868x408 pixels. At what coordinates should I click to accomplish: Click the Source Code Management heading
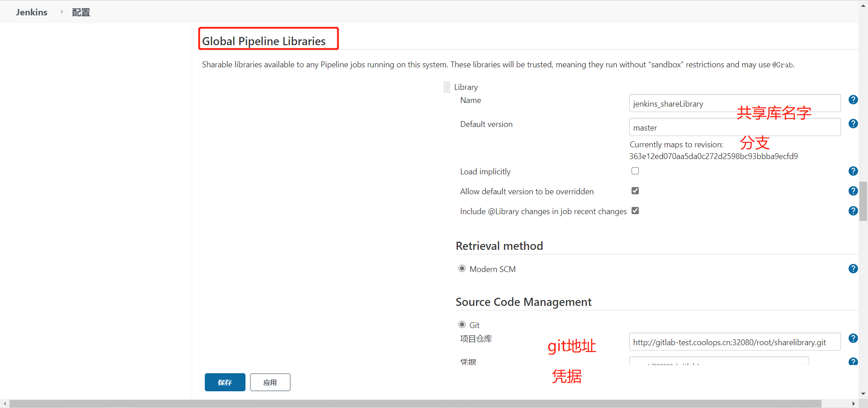point(524,302)
